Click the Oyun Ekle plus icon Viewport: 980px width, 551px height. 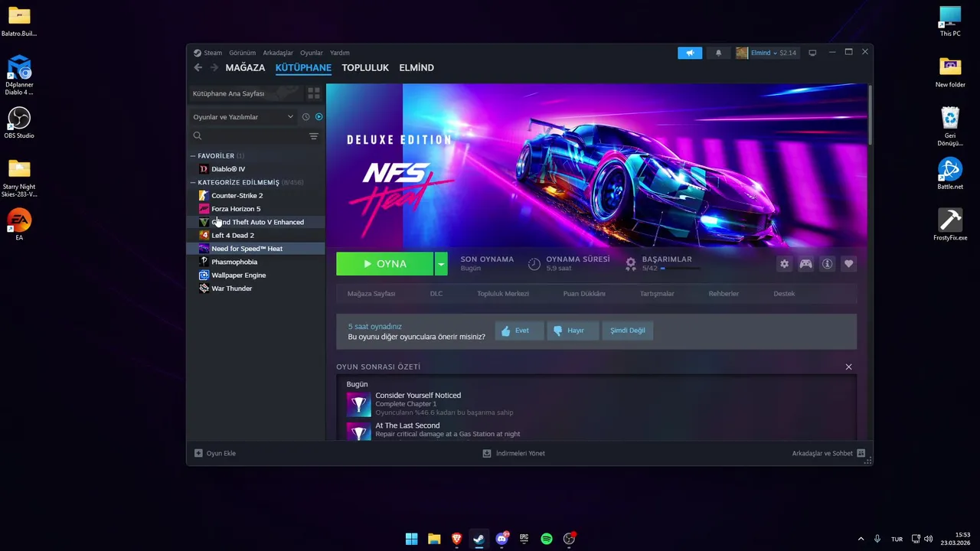coord(198,453)
